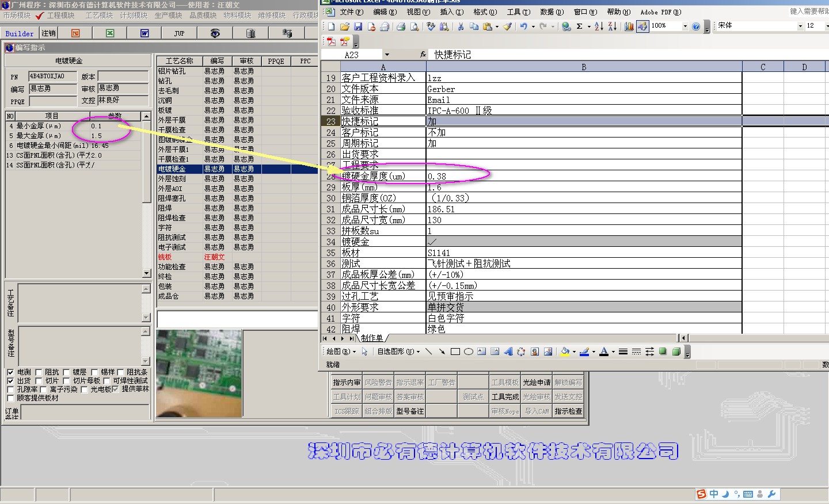Click the Undo arrow icon
The height and width of the screenshot is (504, 829).
tap(523, 26)
